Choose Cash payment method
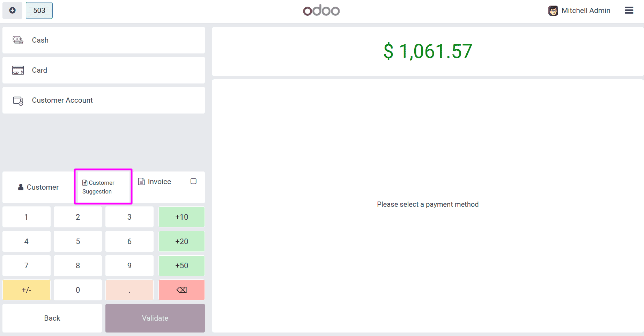Viewport: 644px width, 336px height. [x=104, y=40]
